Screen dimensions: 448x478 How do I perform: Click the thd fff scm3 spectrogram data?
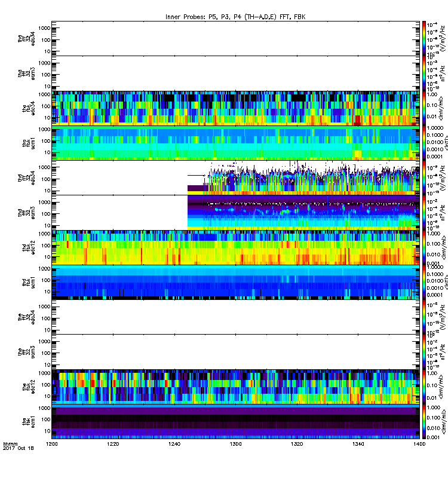click(303, 213)
